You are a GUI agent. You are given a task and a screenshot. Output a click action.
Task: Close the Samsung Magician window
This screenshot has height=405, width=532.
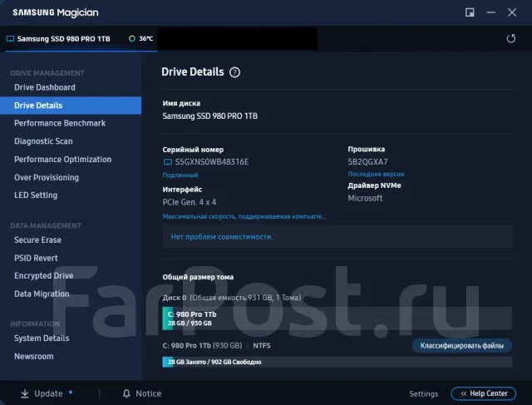[512, 12]
